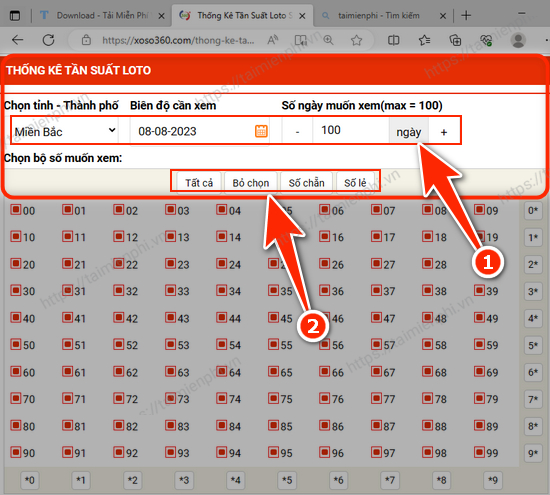The image size is (550, 495).
Task: Go back with the browser arrow
Action: [17, 40]
